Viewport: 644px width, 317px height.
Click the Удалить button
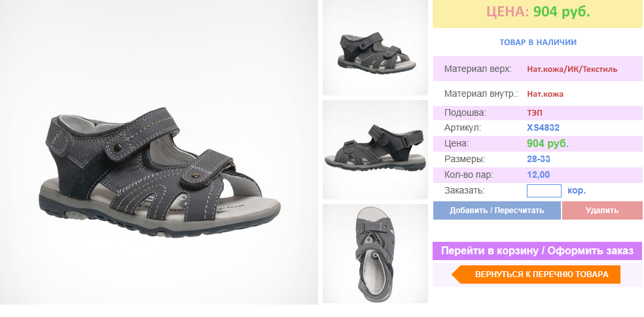pyautogui.click(x=602, y=210)
